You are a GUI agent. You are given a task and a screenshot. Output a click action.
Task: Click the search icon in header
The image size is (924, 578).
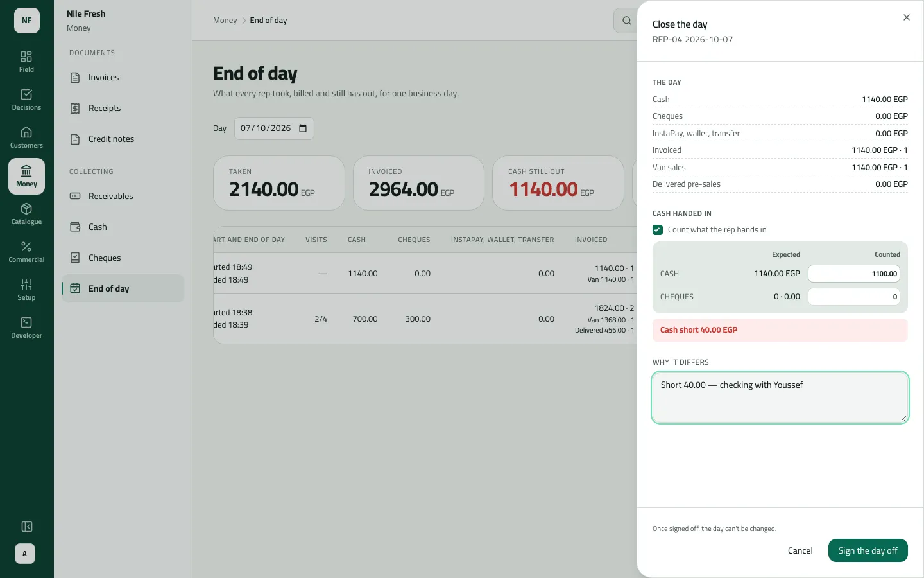(626, 21)
